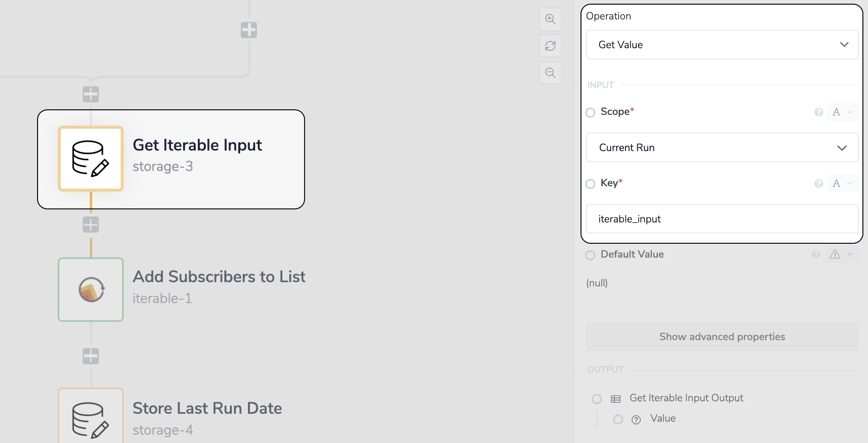Select the storage icon on Get Iterable Input
Viewport: 868px width, 443px height.
click(90, 158)
